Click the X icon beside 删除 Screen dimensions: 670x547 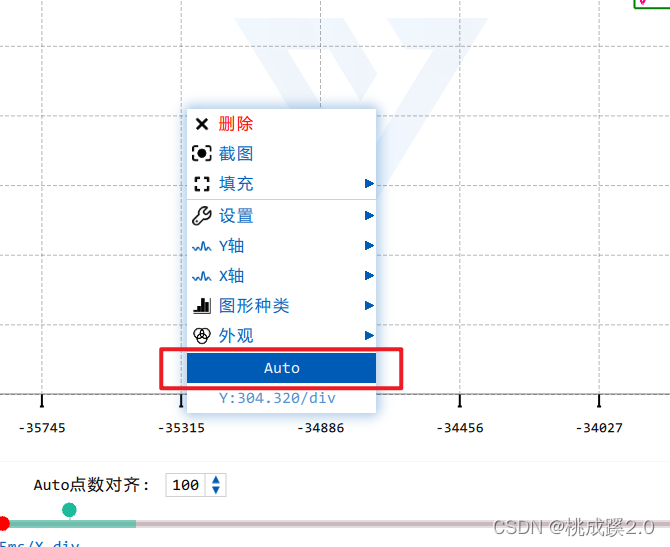pos(202,124)
